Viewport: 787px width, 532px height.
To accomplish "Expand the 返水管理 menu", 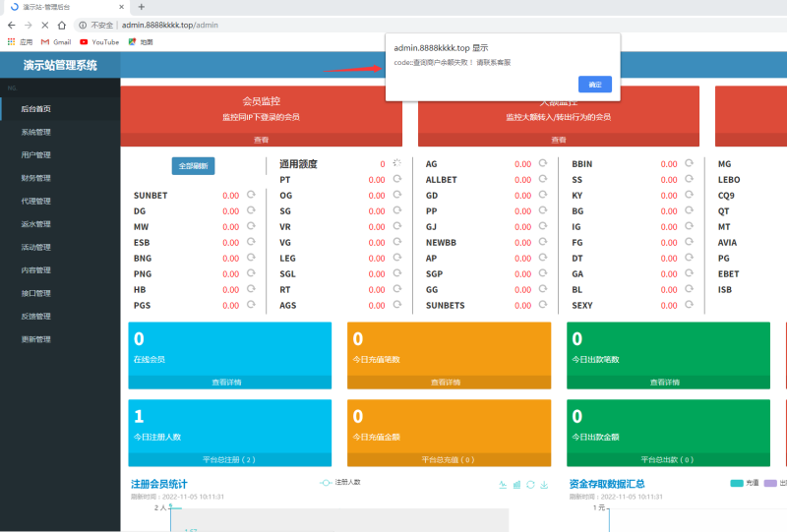I will [60, 224].
